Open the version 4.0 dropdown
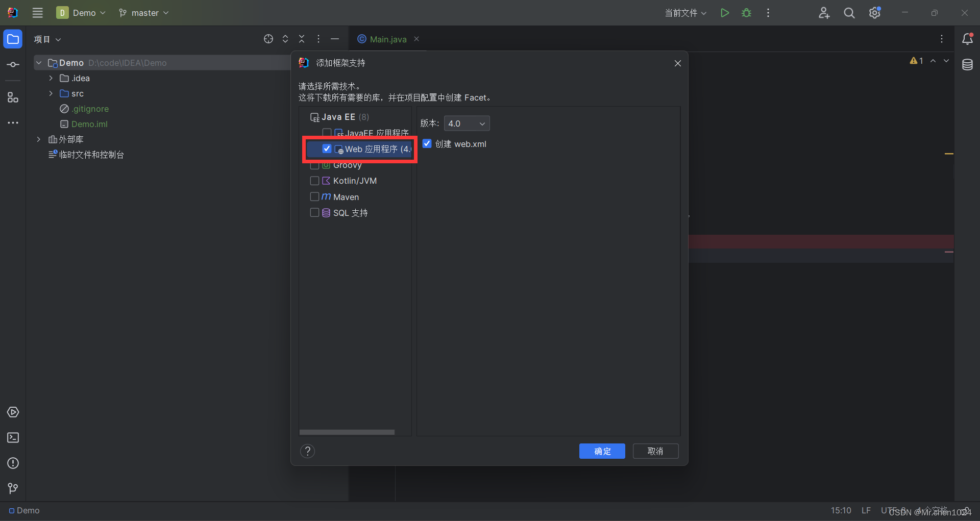This screenshot has height=521, width=980. pyautogui.click(x=467, y=123)
